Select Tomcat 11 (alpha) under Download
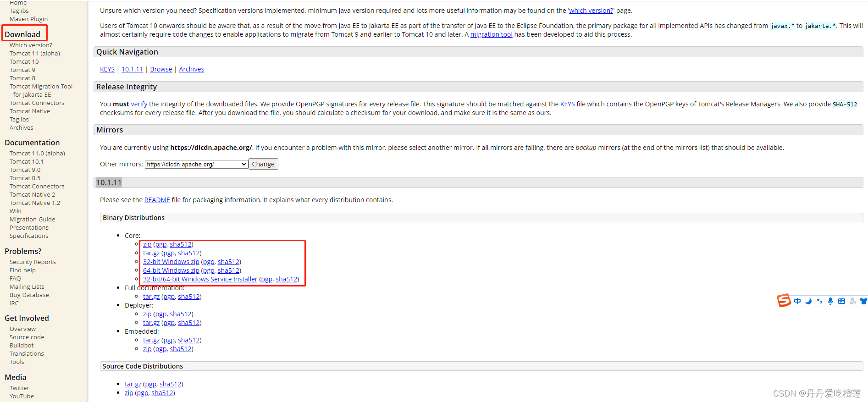The width and height of the screenshot is (868, 402). (x=35, y=54)
